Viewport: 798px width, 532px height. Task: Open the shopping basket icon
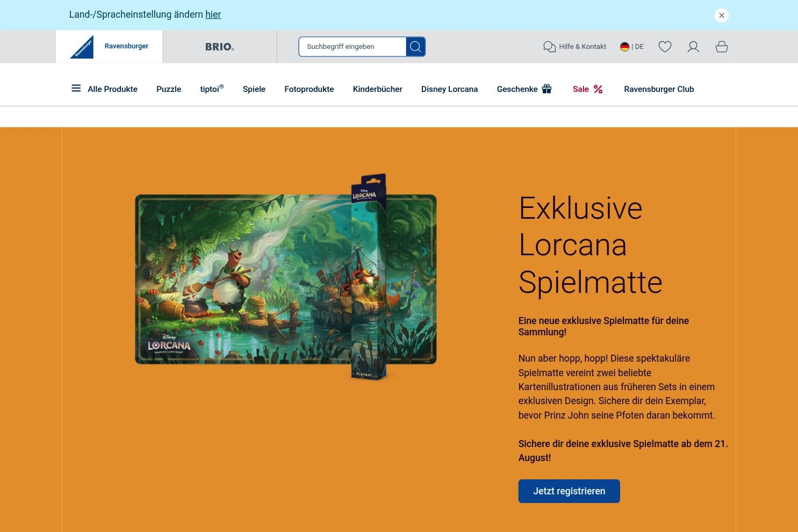[x=722, y=47]
